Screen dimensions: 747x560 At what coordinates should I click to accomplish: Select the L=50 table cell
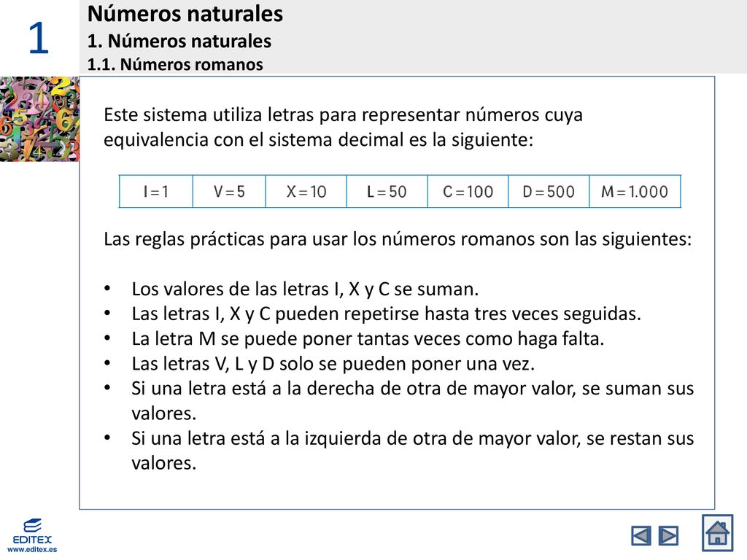(387, 192)
